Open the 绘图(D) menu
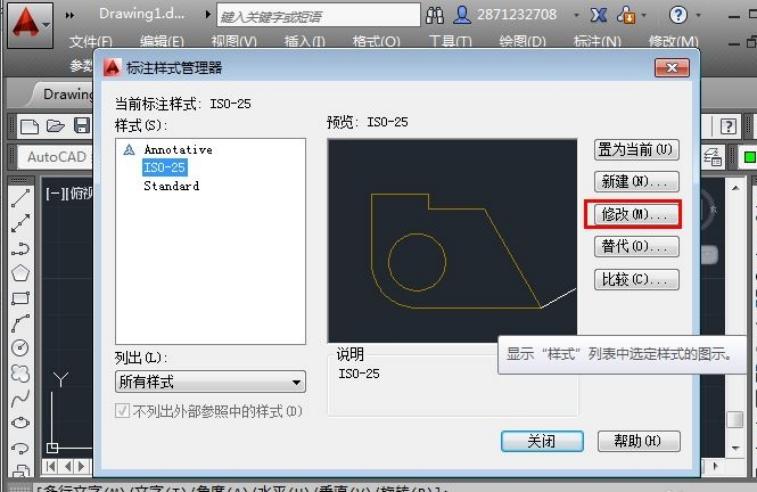 (523, 42)
